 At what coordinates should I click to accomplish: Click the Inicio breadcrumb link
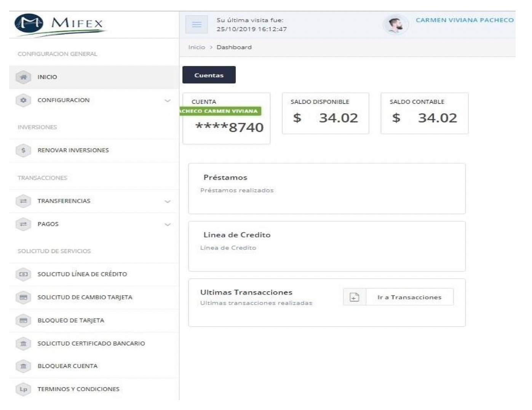197,47
